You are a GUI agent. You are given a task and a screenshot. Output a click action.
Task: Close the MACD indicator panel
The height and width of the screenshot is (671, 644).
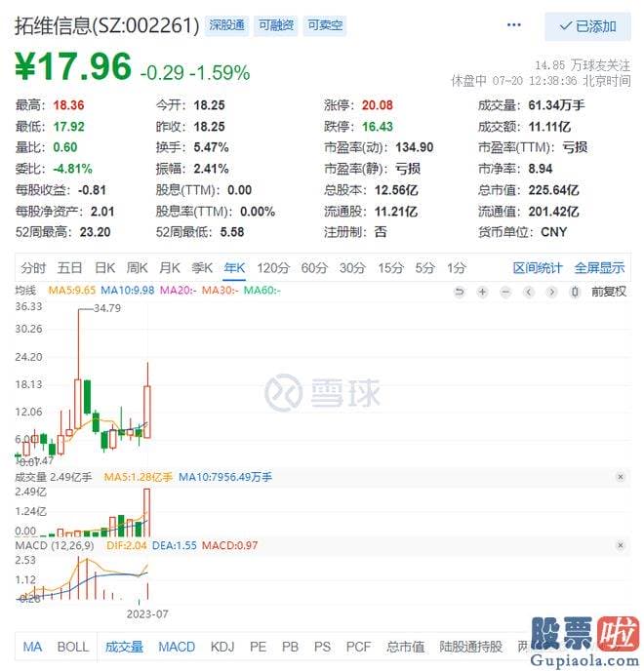point(621,545)
